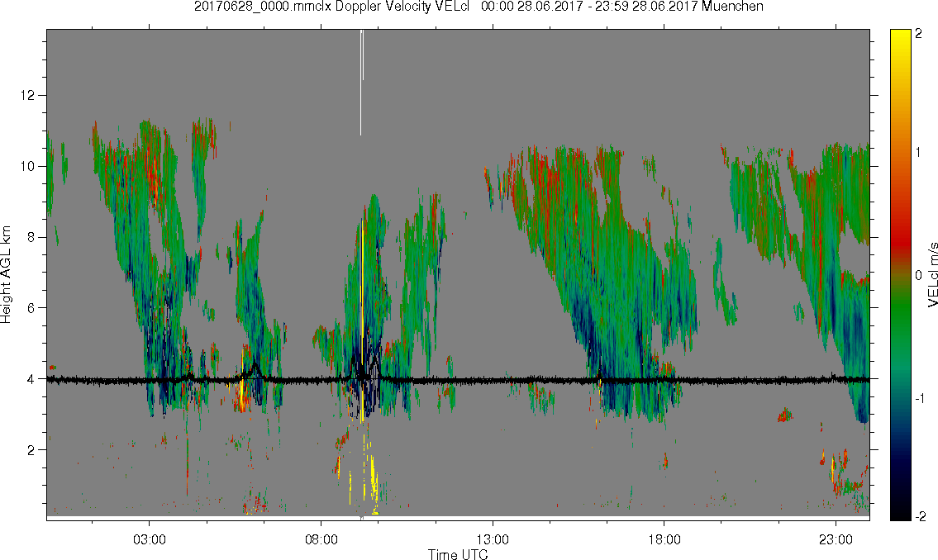This screenshot has height=560, width=938.
Task: Click the 23:00 time axis label
Action: (836, 540)
